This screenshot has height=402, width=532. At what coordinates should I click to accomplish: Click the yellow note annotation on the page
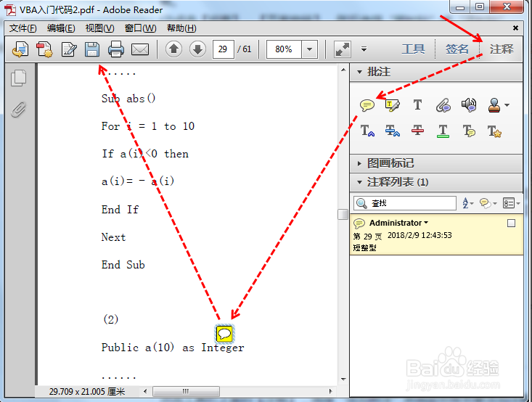224,334
